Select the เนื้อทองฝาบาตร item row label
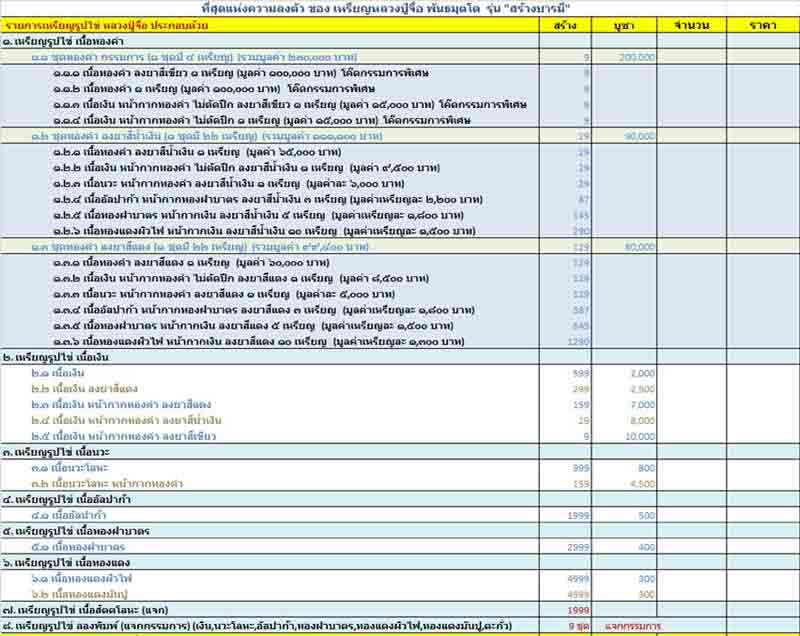Viewport: 800px width, 636px height. pyautogui.click(x=73, y=547)
